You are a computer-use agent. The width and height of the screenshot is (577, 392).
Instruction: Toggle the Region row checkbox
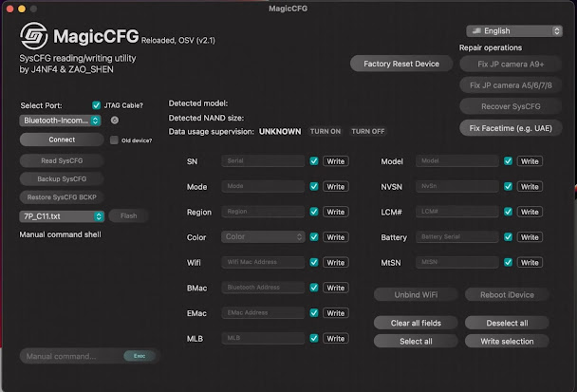[x=314, y=212]
